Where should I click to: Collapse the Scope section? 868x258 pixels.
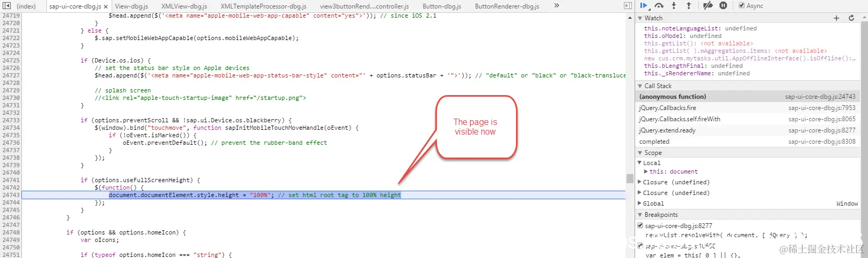tap(640, 153)
